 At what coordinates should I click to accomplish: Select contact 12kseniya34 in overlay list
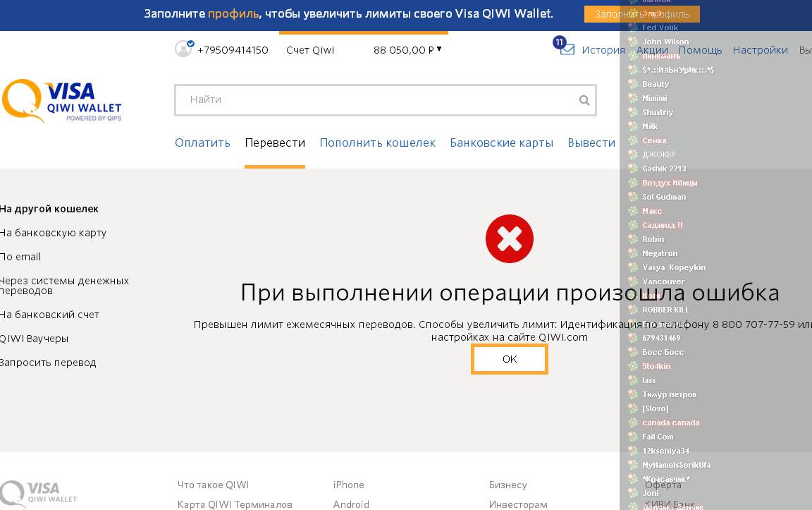[665, 451]
